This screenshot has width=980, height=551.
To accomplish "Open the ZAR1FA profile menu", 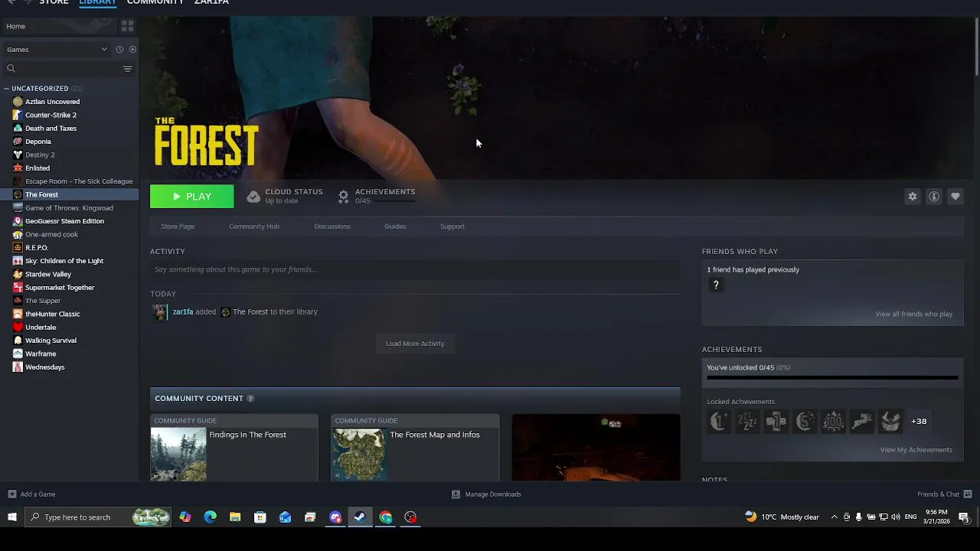I will click(211, 2).
